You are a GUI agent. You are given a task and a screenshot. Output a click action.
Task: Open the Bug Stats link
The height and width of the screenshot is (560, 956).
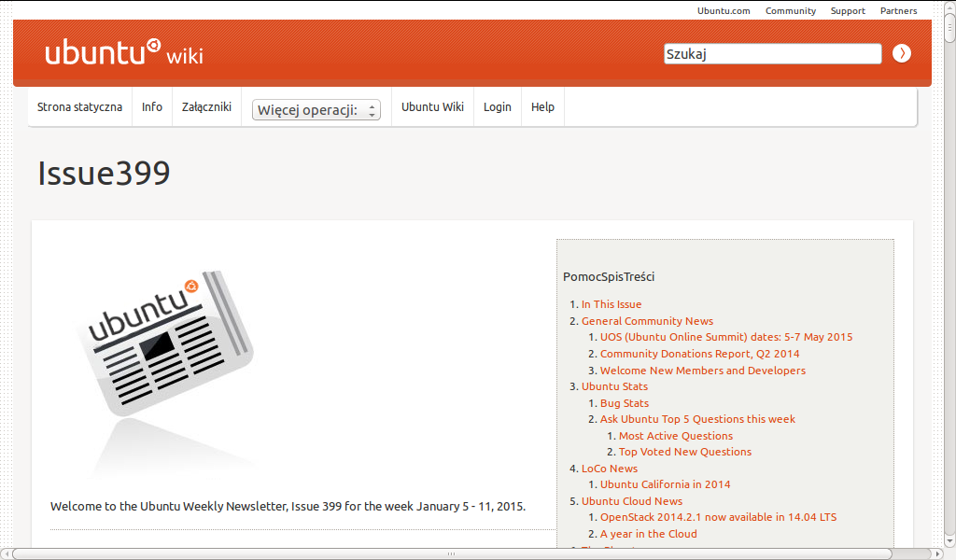(x=625, y=403)
